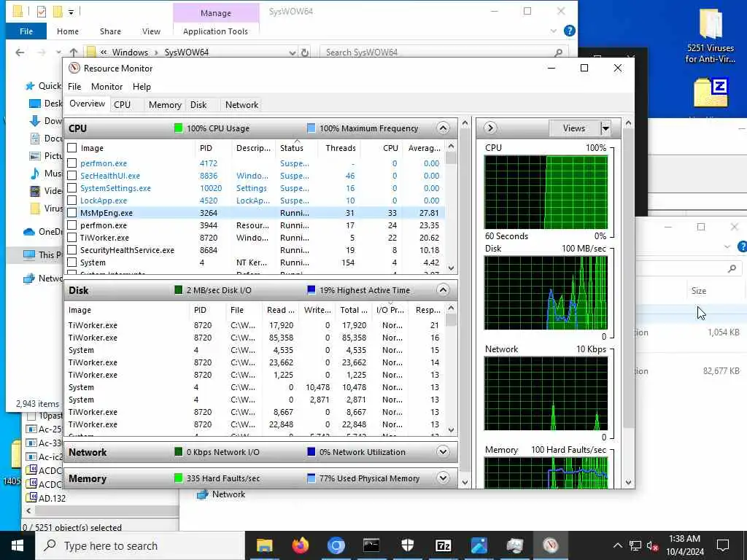Viewport: 747px width, 560px height.
Task: Open File Explorer from the taskbar
Action: click(x=264, y=545)
